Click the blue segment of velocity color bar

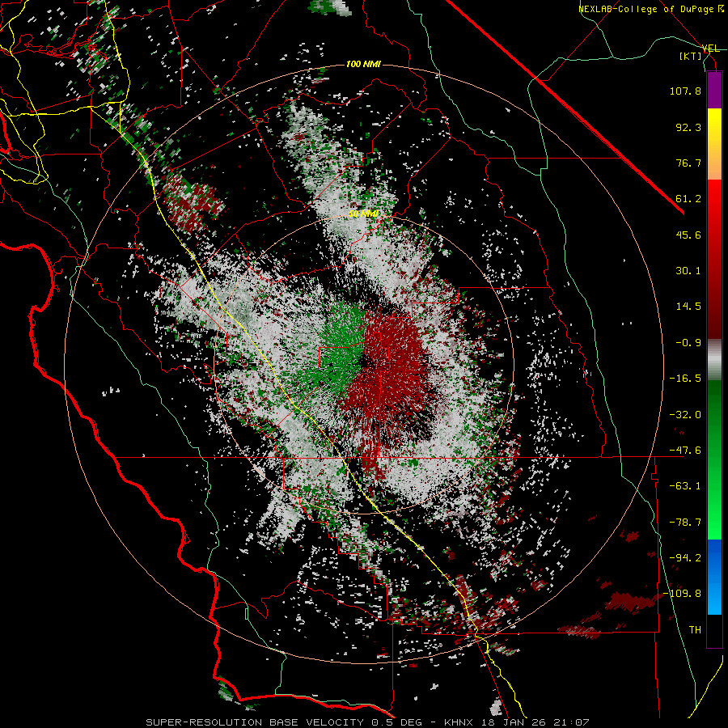tap(714, 577)
